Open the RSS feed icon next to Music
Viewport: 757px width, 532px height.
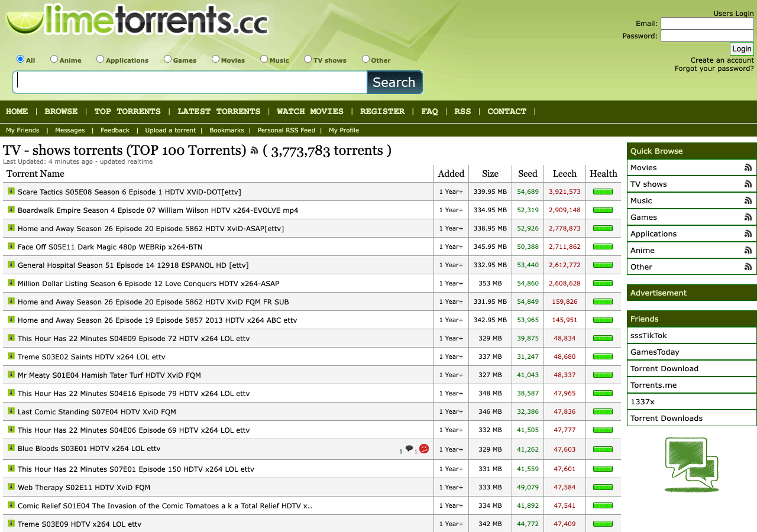pos(749,200)
